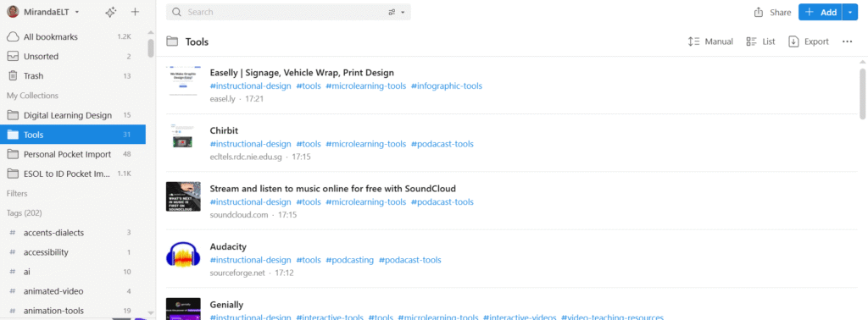Select the Tools collection in sidebar

tap(73, 135)
